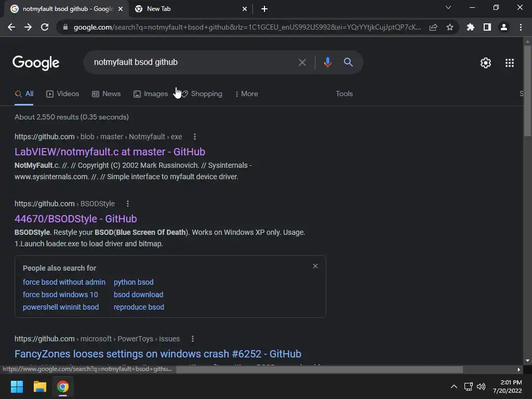
Task: Launch File Explorer from taskbar
Action: click(39, 387)
